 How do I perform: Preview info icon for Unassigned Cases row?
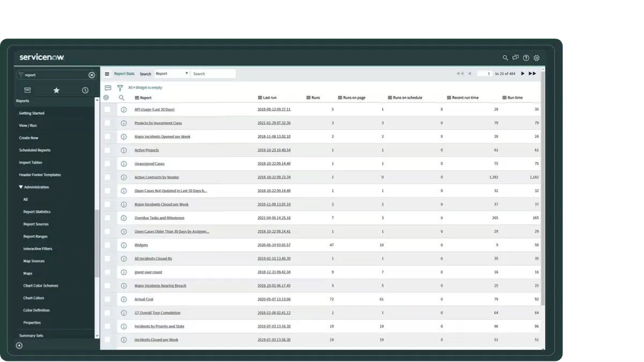click(123, 164)
